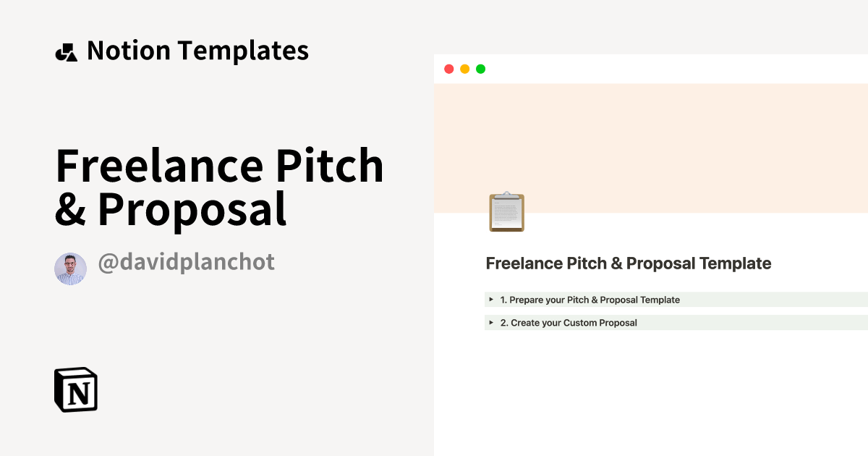868x456 pixels.
Task: Click the clipboard page icon
Action: coord(506,212)
